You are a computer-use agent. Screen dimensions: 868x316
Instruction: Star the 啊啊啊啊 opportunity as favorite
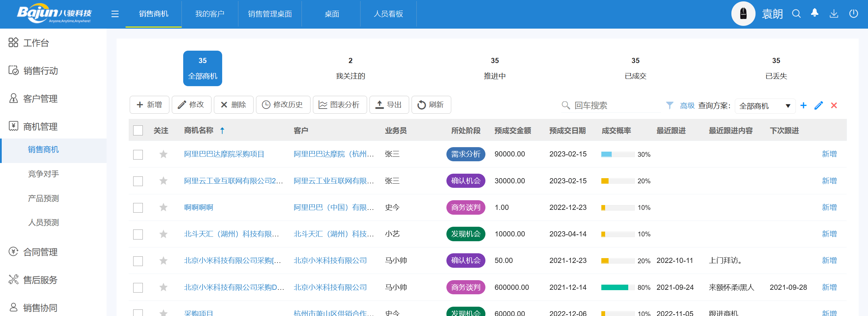pos(163,207)
